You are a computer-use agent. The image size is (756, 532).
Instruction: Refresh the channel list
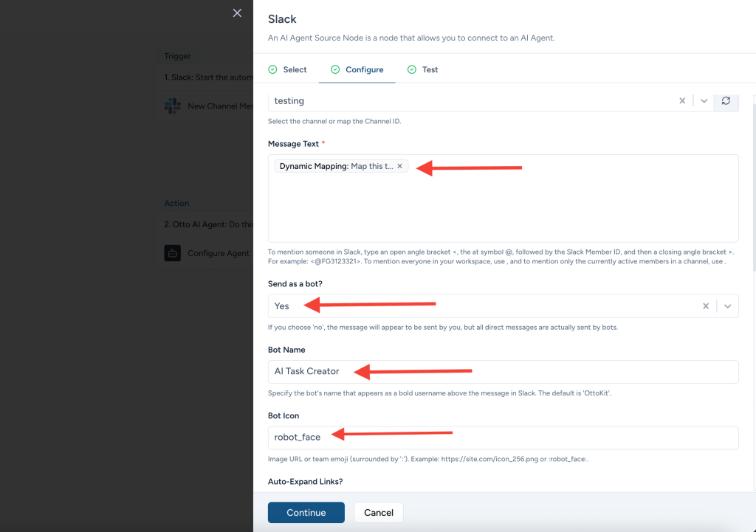point(726,100)
